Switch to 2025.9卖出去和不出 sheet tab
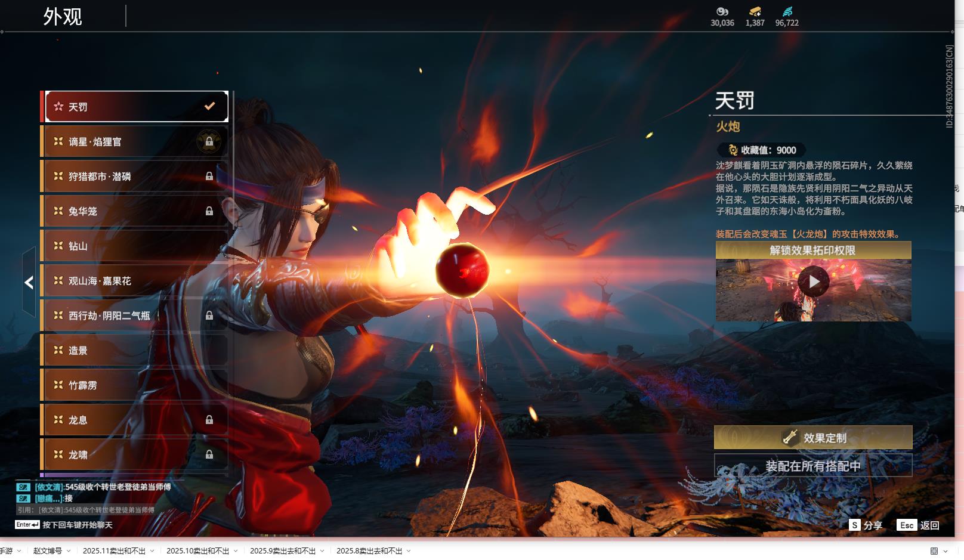 [x=283, y=551]
